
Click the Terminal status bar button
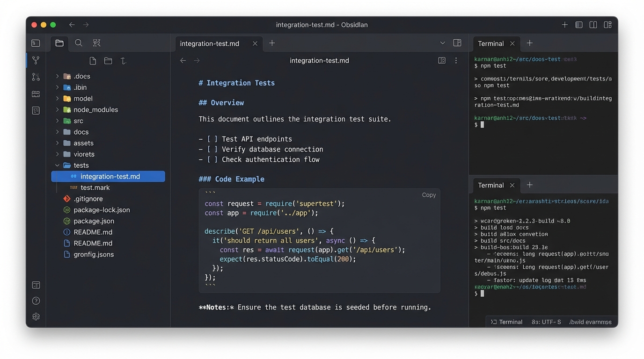pos(506,322)
